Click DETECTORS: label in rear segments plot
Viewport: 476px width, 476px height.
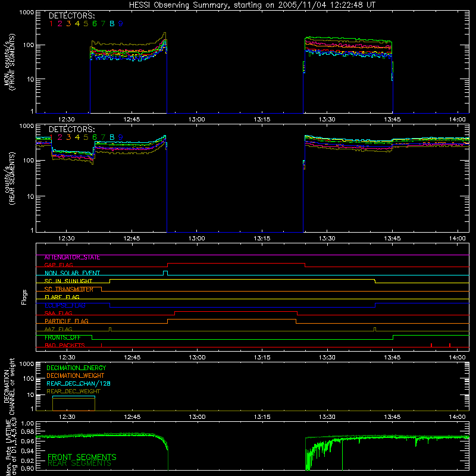[x=71, y=129]
